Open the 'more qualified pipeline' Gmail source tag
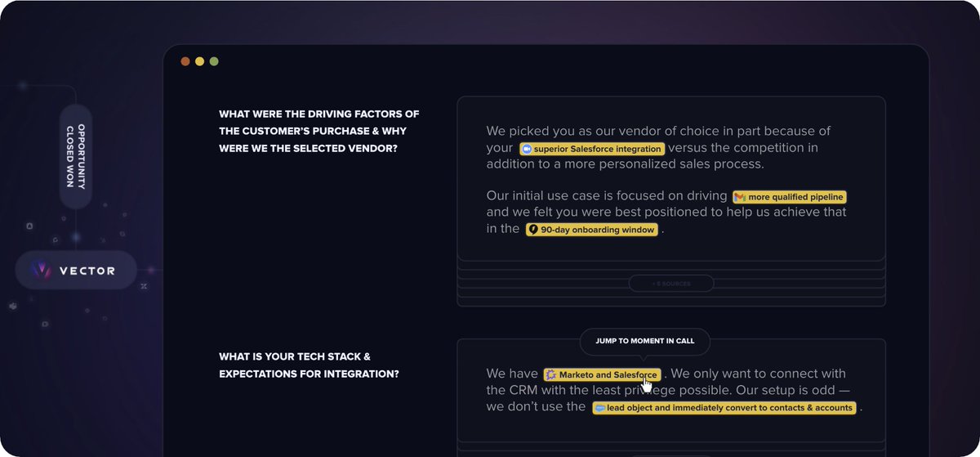The width and height of the screenshot is (980, 457). tap(789, 197)
